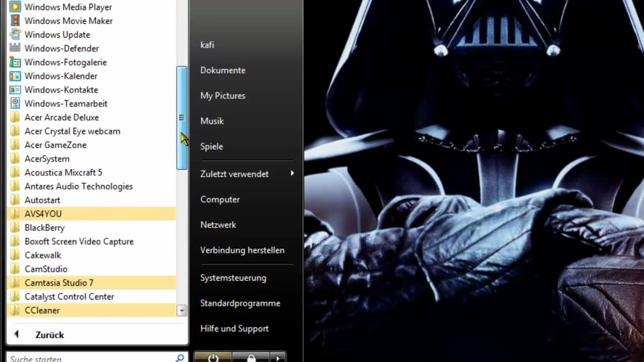Open Hilfe und Support
The image size is (644, 362).
click(x=234, y=329)
